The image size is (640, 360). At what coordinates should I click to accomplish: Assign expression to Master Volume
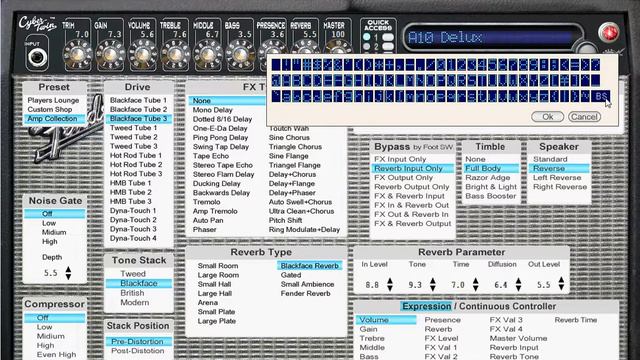(518, 338)
